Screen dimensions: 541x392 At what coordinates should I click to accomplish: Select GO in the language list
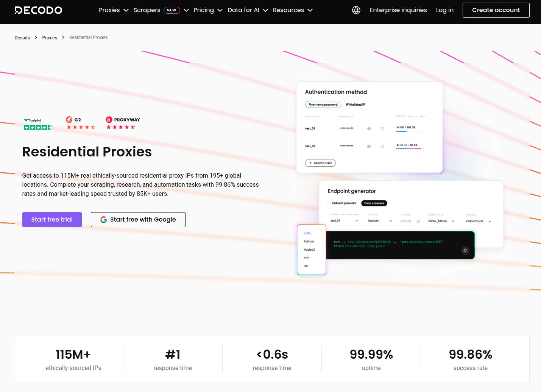coord(306,266)
